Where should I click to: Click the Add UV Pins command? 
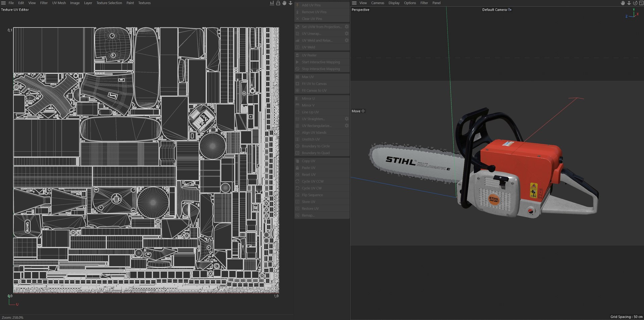(x=322, y=5)
